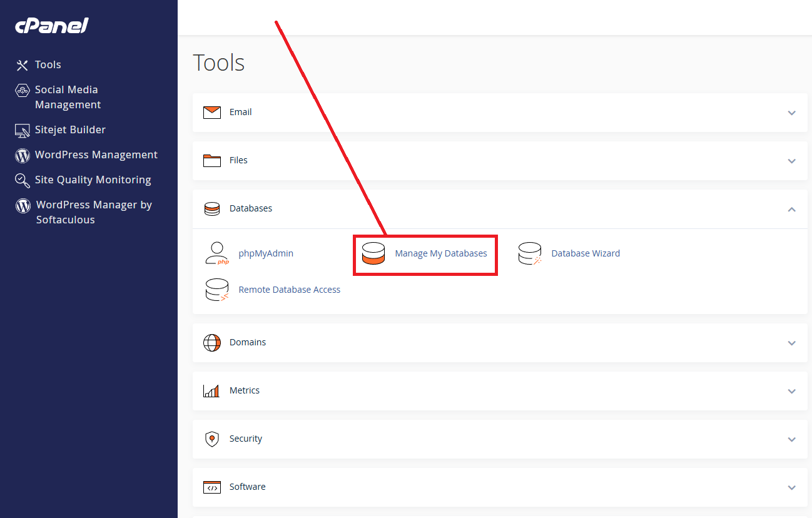
Task: Click the Tools page title
Action: [219, 63]
